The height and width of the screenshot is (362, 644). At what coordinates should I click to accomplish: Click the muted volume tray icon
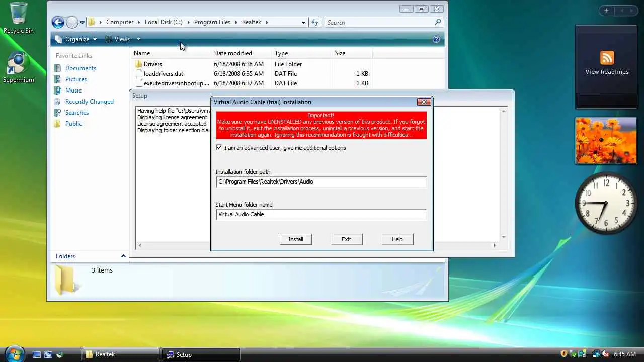coord(605,354)
